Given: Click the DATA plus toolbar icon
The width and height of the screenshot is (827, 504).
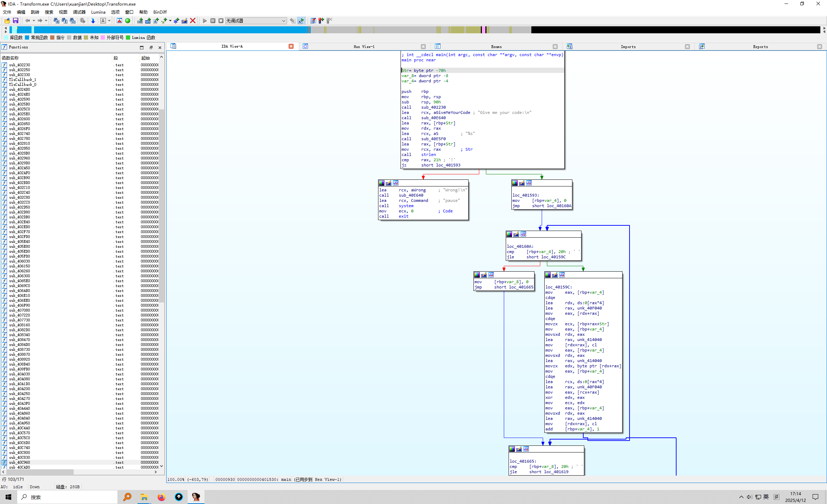Looking at the screenshot, I should tap(148, 21).
